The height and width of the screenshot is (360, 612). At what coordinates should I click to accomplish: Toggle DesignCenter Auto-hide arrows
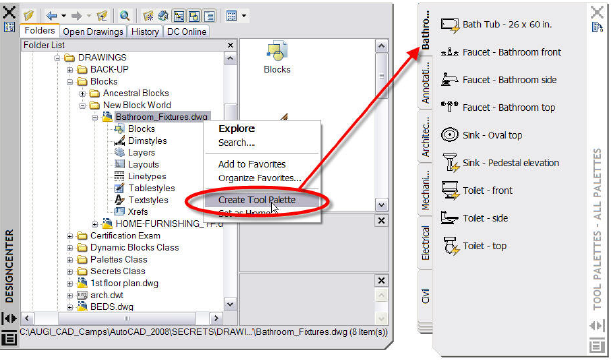(9, 318)
